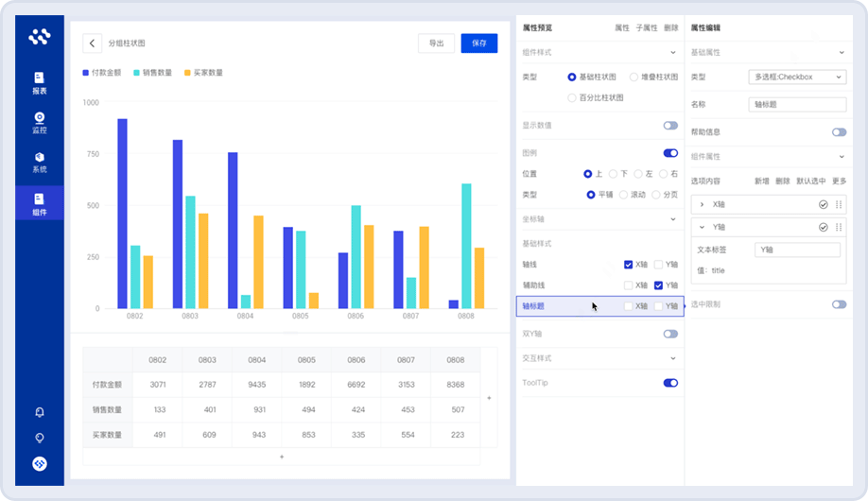Click the lightbulb tips icon
This screenshot has height=501, width=868.
[x=40, y=439]
